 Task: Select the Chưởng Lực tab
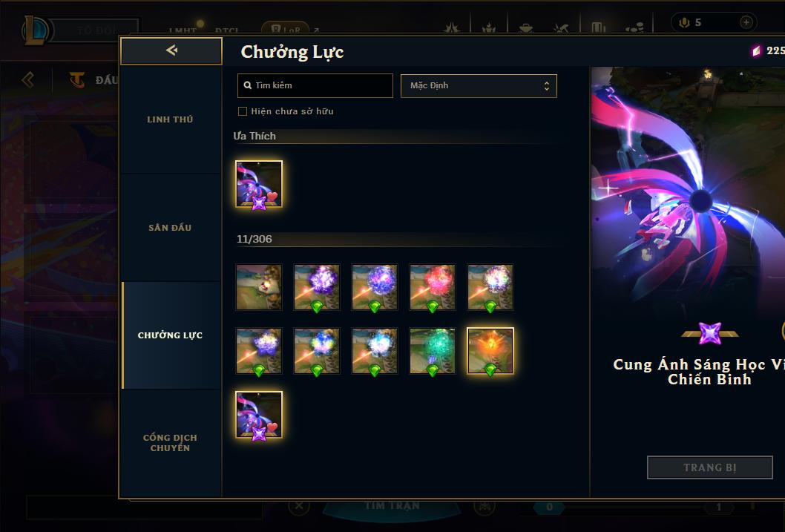coord(170,335)
